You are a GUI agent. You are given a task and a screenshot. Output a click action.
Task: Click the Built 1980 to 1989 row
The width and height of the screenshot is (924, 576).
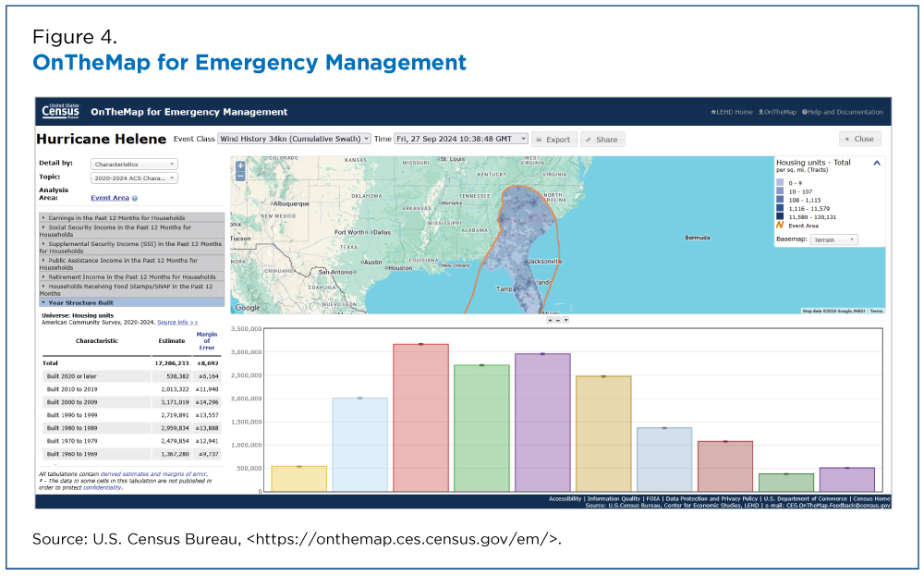[x=131, y=428]
